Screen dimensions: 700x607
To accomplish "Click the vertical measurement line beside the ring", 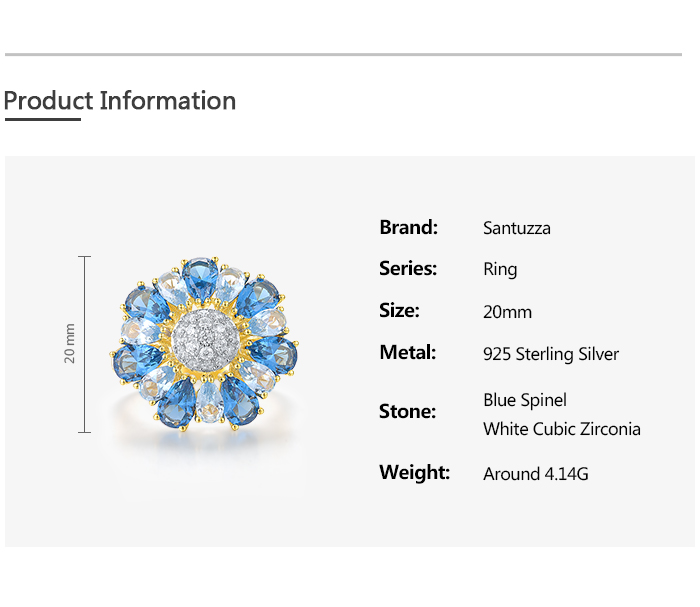I will tap(85, 344).
